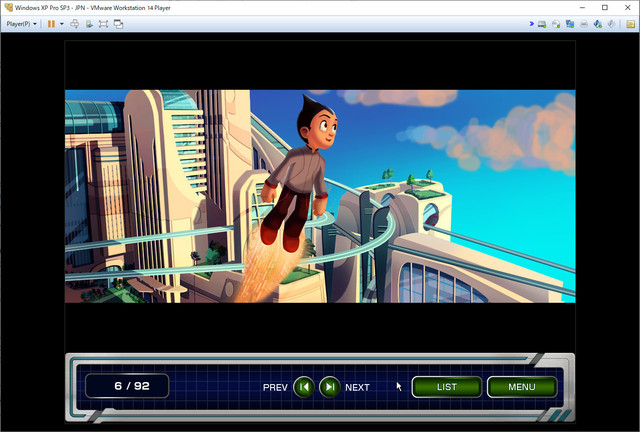The width and height of the screenshot is (640, 432).
Task: Click the hard disk device icon
Action: [542, 24]
